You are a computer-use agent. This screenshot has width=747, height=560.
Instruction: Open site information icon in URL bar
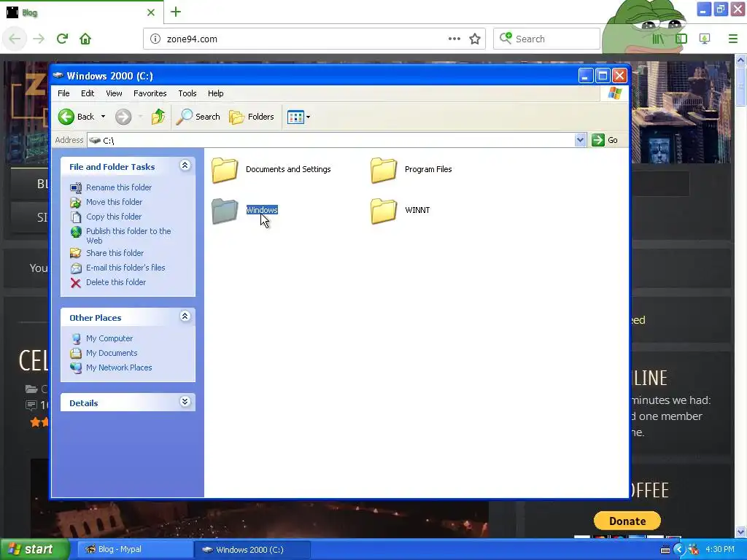(x=155, y=39)
